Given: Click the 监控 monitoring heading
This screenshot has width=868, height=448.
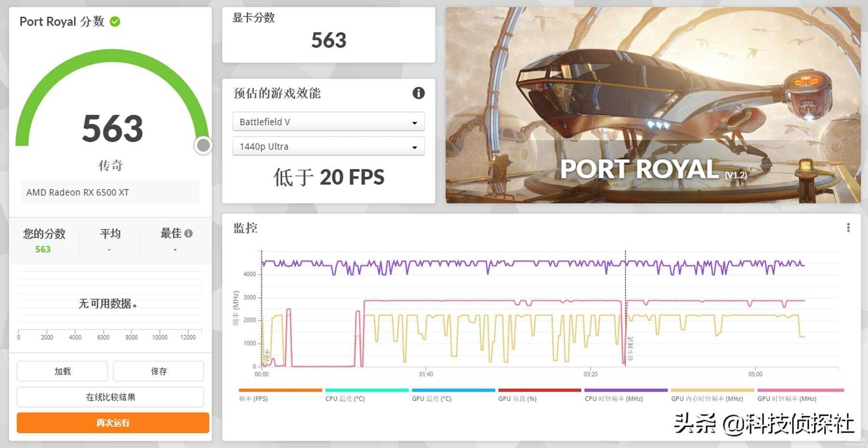Looking at the screenshot, I should 245,228.
